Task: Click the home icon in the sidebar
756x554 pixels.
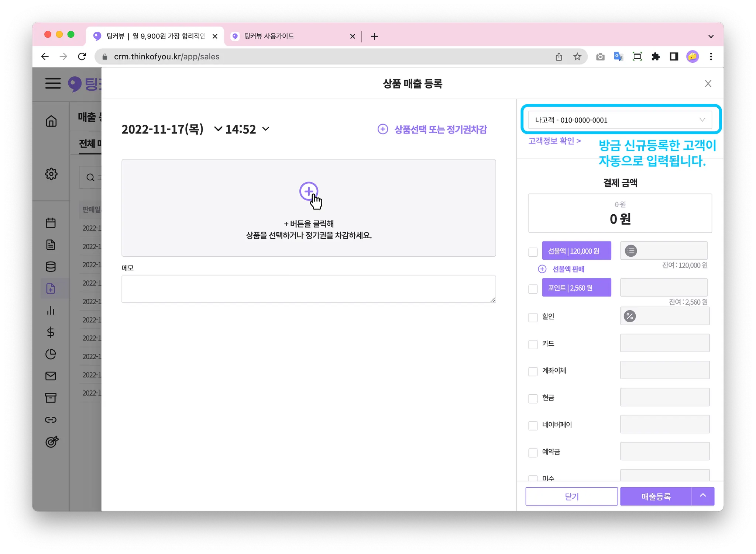Action: (x=51, y=121)
